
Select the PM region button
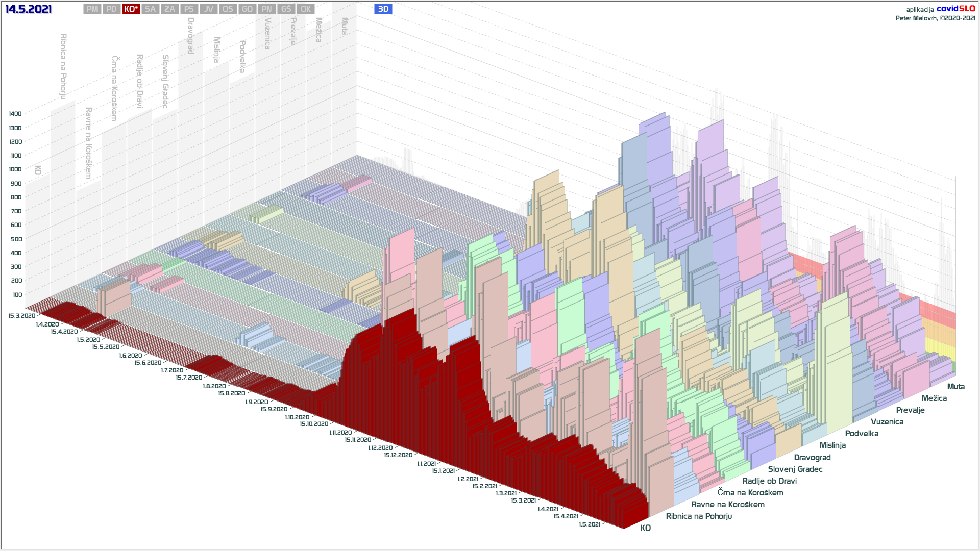click(92, 9)
